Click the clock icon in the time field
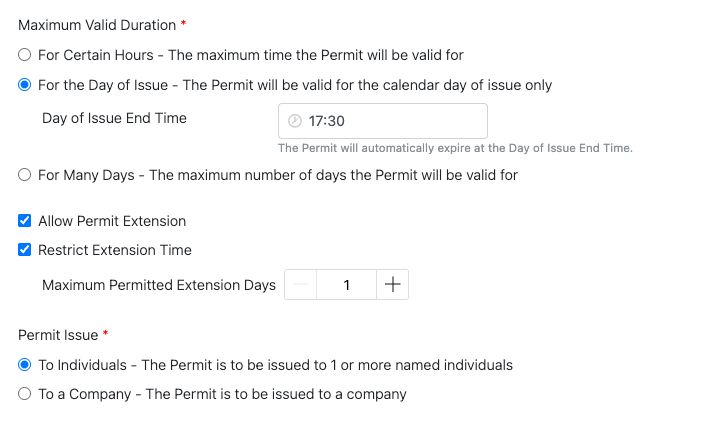 (294, 121)
